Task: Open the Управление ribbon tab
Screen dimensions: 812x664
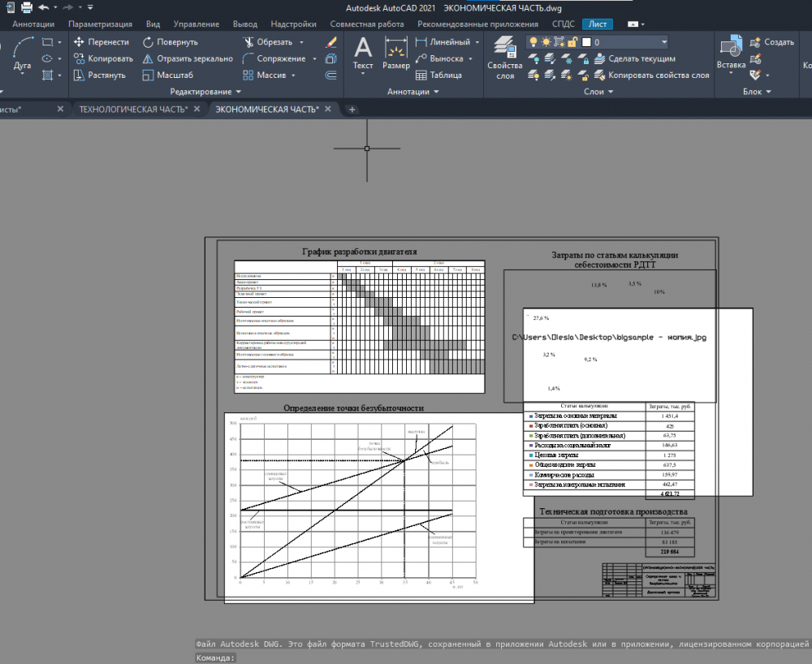Action: 197,24
